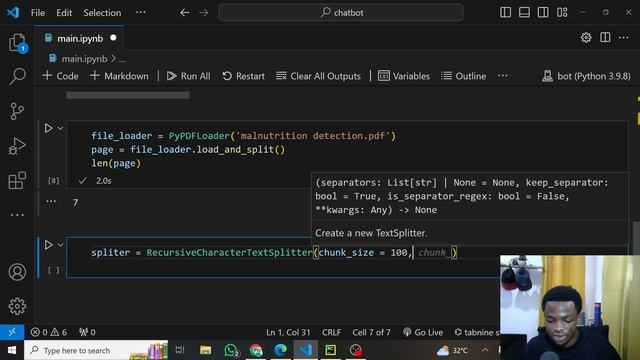Open Microsoft Edge from the taskbar

point(281,350)
